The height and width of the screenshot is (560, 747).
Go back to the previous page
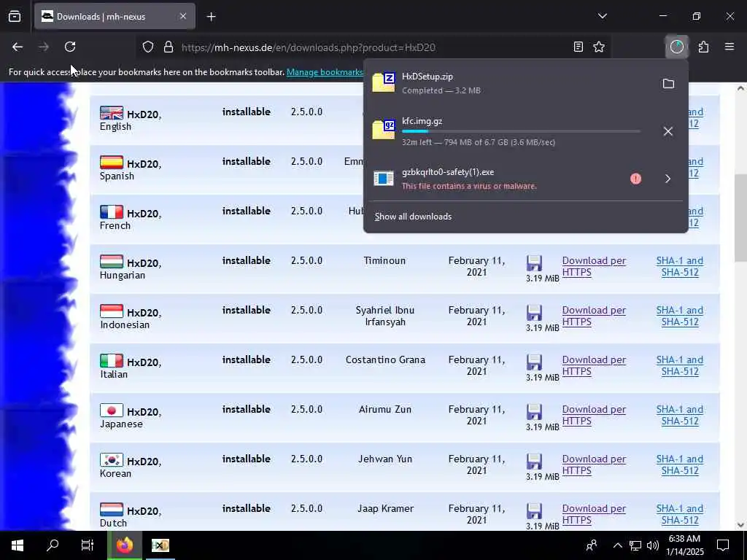(x=18, y=47)
